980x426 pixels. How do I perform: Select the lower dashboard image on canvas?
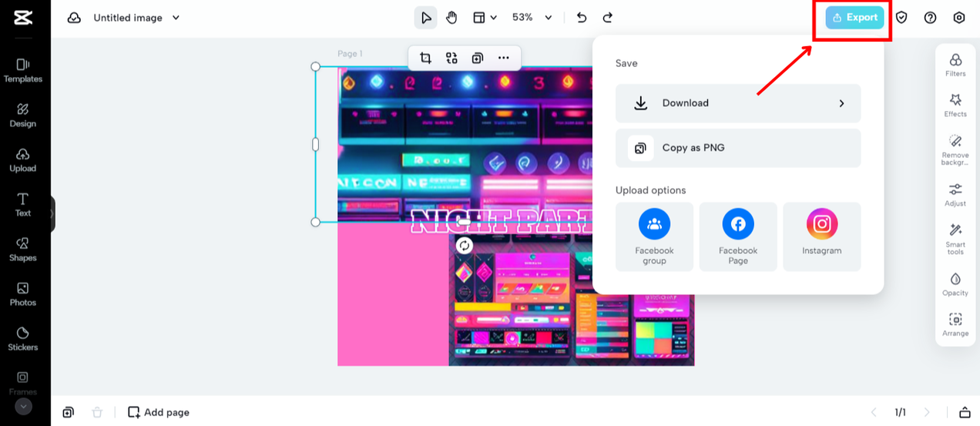pyautogui.click(x=571, y=300)
